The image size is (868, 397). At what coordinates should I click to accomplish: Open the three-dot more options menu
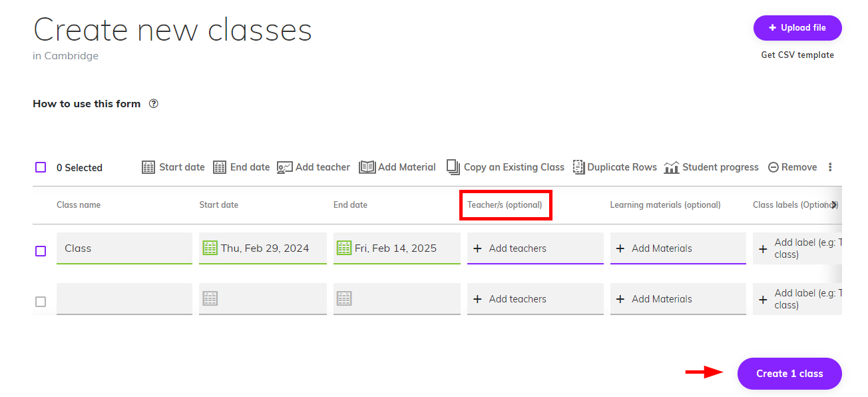click(830, 167)
